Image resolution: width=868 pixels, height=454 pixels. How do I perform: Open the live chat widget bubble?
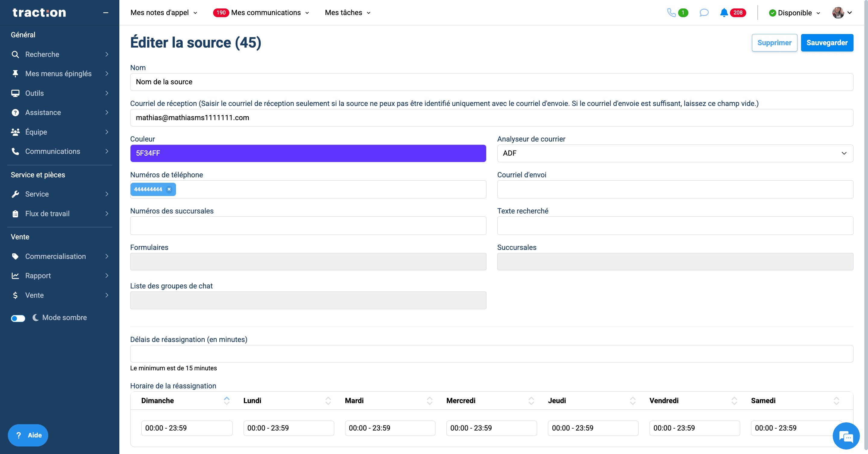pyautogui.click(x=846, y=436)
